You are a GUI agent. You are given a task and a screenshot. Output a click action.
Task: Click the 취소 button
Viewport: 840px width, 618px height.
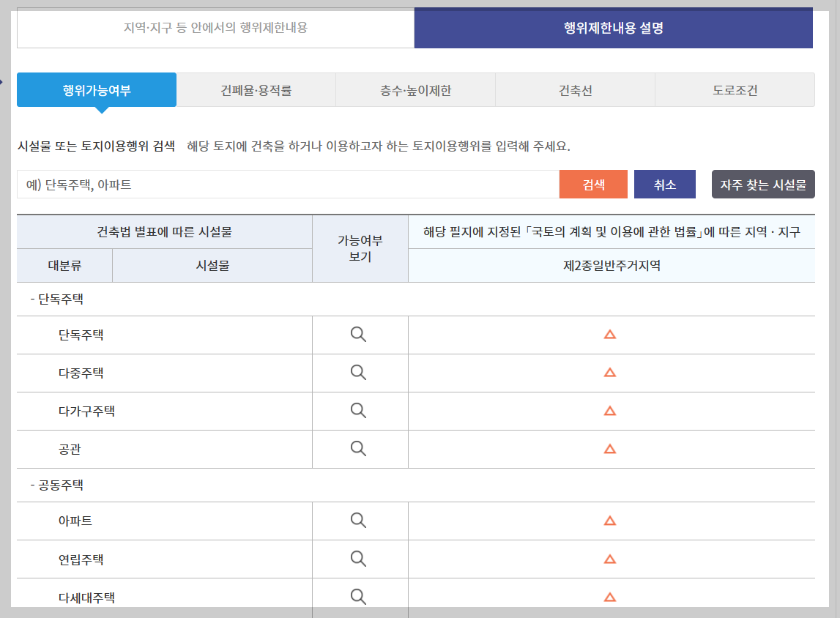point(665,185)
